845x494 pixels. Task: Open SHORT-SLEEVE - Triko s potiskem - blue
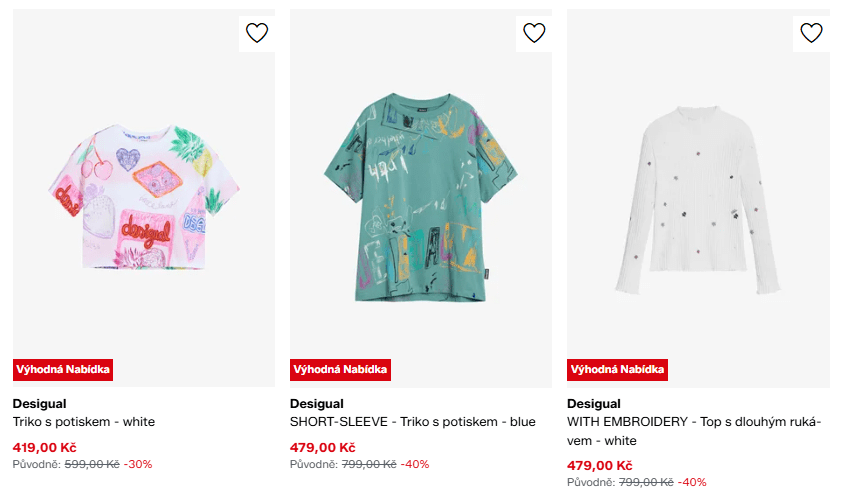(412, 422)
